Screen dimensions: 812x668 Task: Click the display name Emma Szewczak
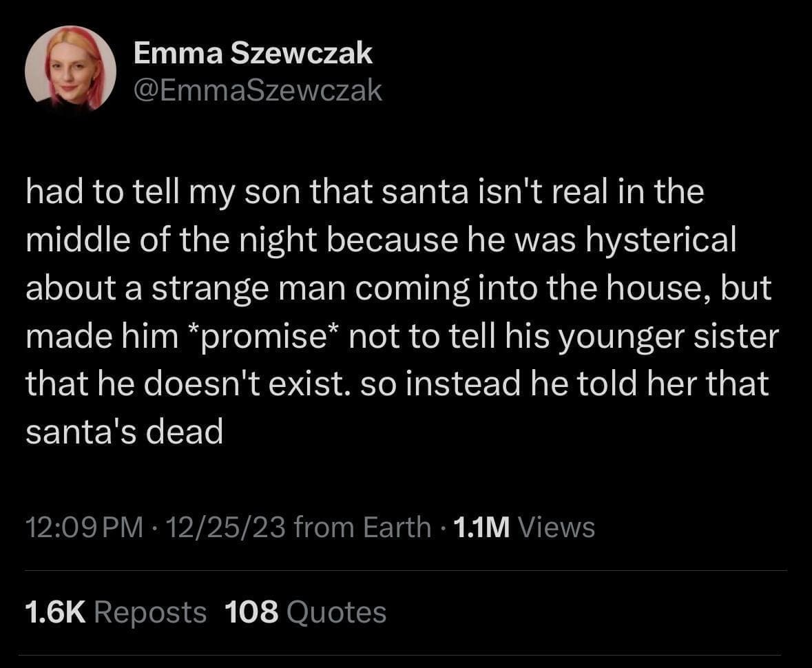[253, 54]
